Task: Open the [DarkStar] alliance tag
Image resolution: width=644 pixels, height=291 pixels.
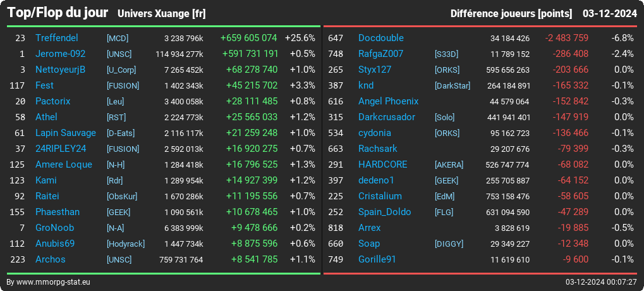Action: coord(453,85)
